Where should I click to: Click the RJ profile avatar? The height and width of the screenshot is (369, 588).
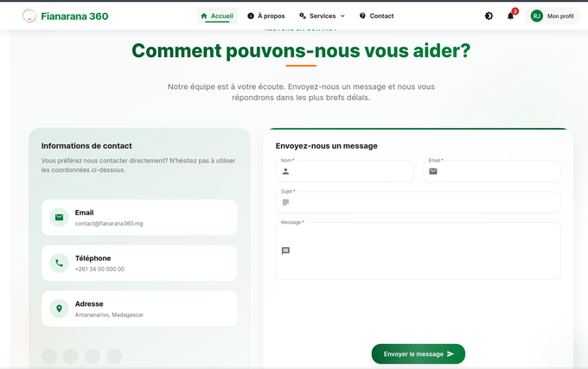(x=537, y=16)
